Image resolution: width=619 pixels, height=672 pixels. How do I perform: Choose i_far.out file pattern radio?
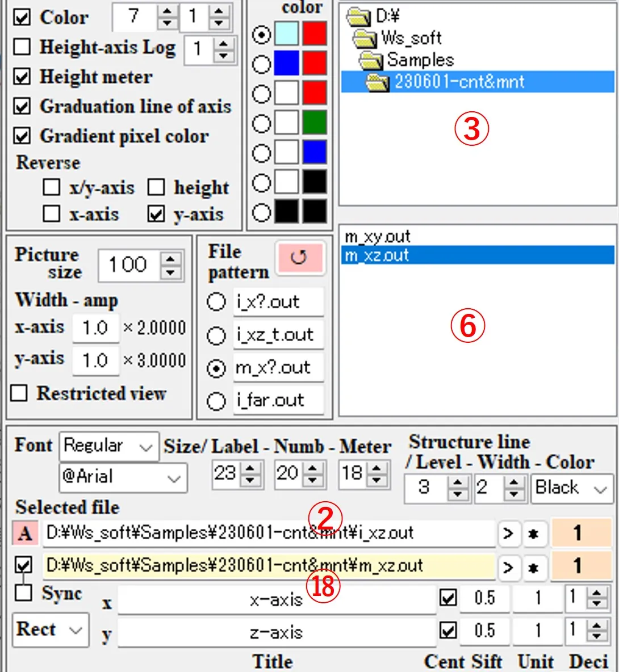tap(216, 402)
